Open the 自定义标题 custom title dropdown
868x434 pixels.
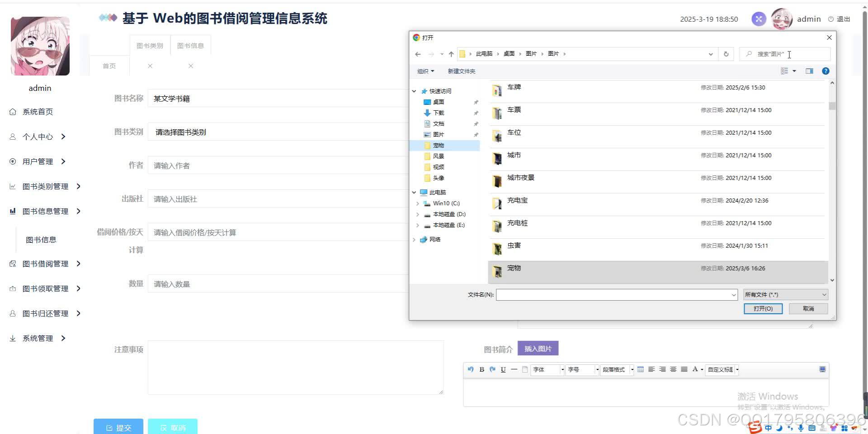(x=722, y=369)
